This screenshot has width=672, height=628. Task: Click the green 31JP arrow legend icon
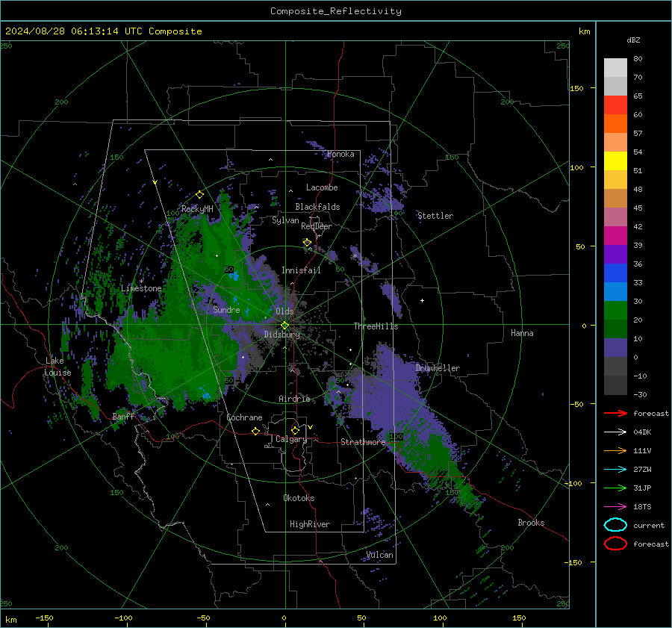coord(615,488)
